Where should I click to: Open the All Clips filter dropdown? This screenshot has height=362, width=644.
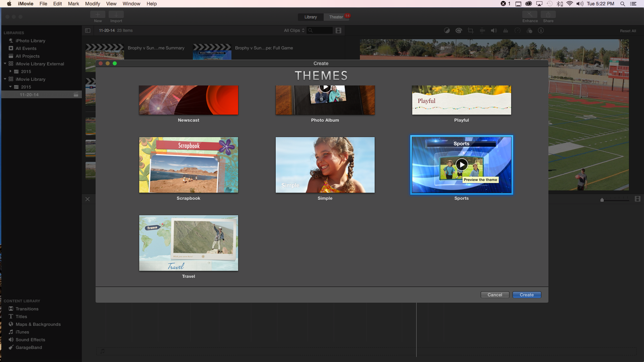point(294,31)
